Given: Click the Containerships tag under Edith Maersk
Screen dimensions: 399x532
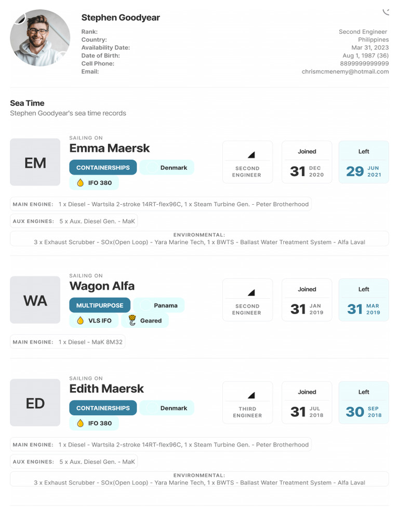Looking at the screenshot, I should tap(103, 408).
